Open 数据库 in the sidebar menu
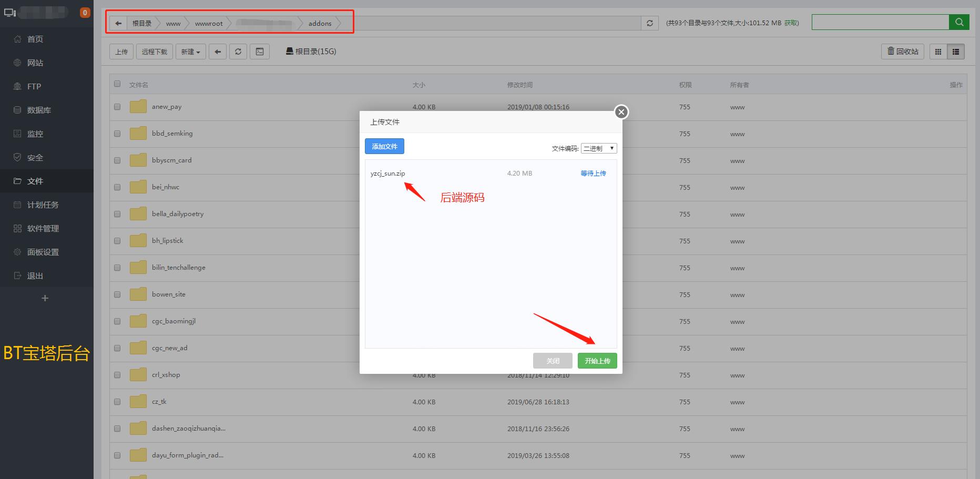980x479 pixels. click(x=39, y=110)
